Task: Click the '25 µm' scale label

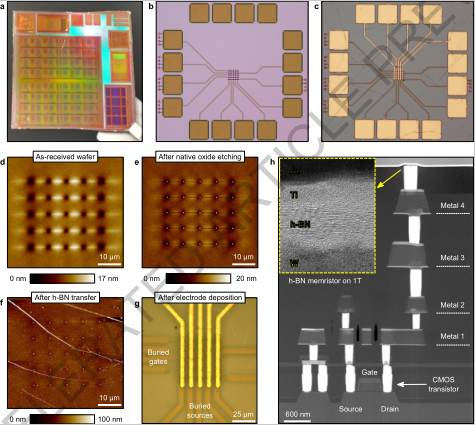Action: tap(243, 415)
